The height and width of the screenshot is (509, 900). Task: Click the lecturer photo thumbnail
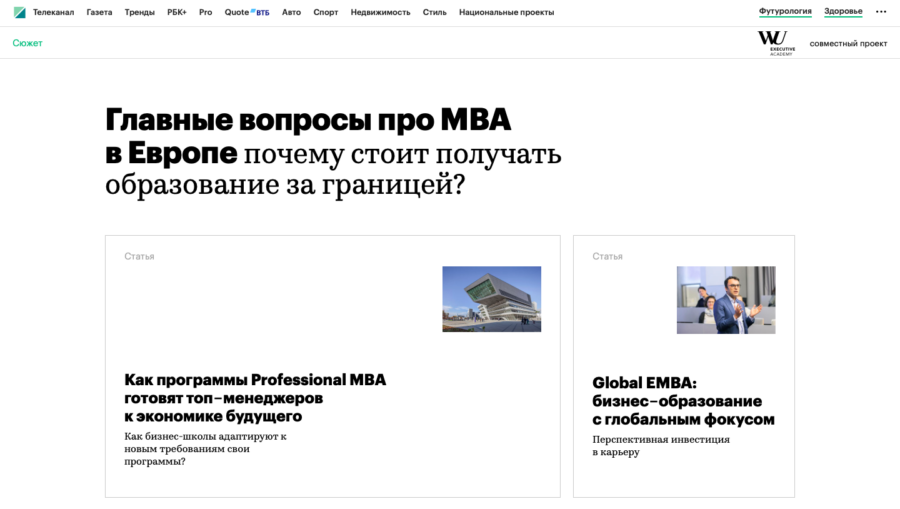(x=726, y=300)
